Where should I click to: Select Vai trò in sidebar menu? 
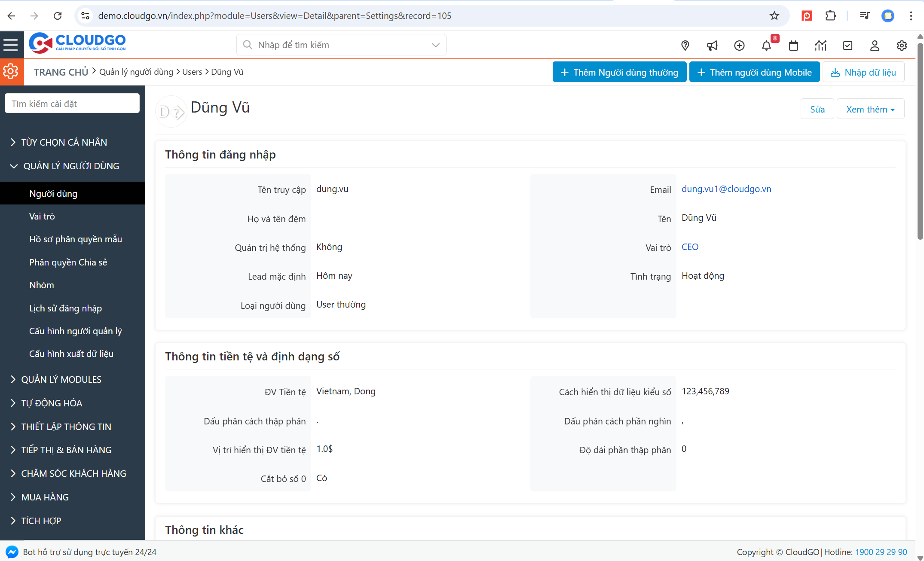(x=42, y=216)
